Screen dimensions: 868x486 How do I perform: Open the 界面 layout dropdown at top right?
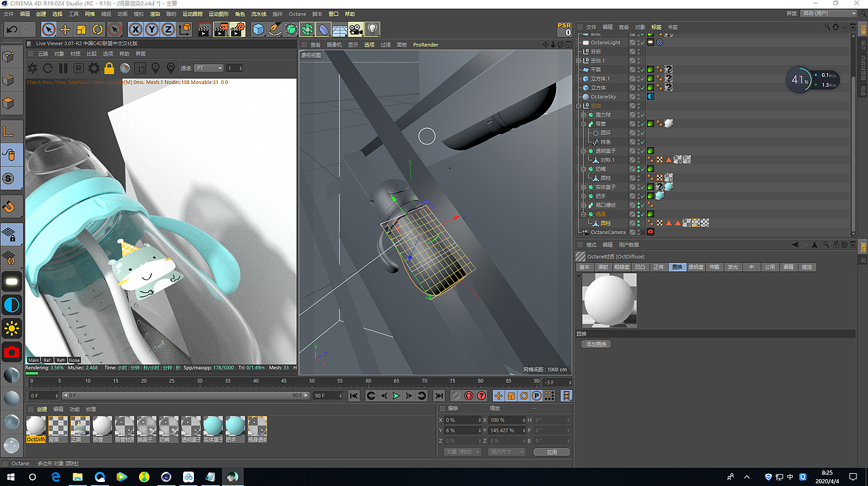829,14
